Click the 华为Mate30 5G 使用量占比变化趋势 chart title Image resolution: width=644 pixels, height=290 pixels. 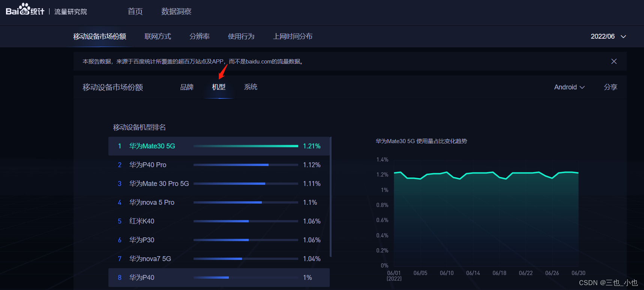(422, 141)
